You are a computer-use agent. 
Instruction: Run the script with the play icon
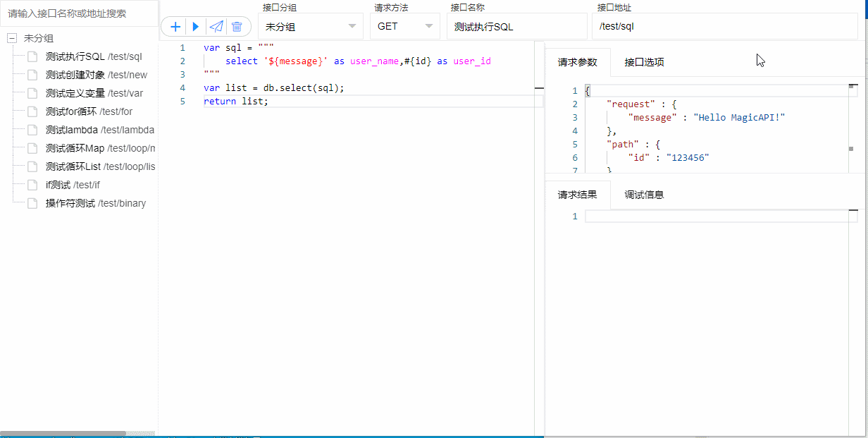(196, 27)
